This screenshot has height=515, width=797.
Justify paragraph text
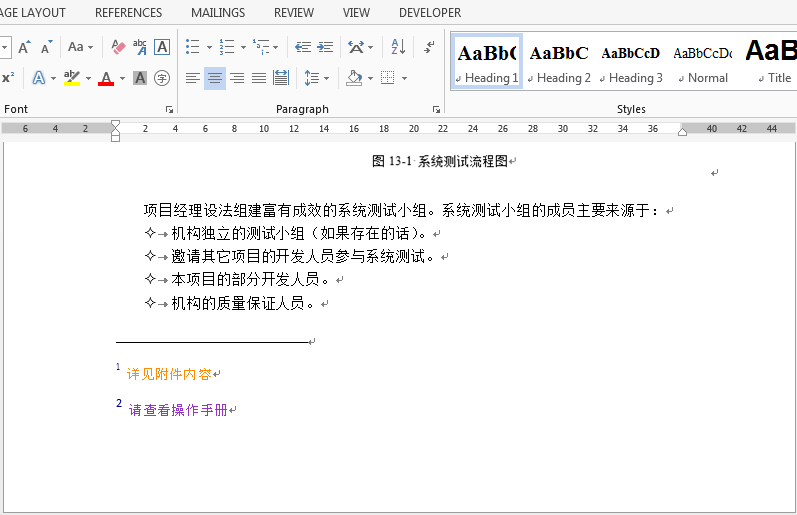tap(259, 78)
